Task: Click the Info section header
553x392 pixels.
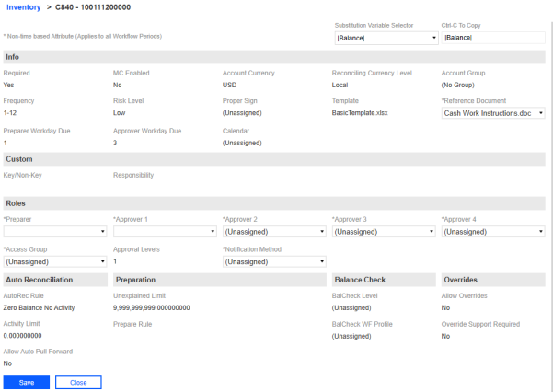Action: tap(274, 57)
